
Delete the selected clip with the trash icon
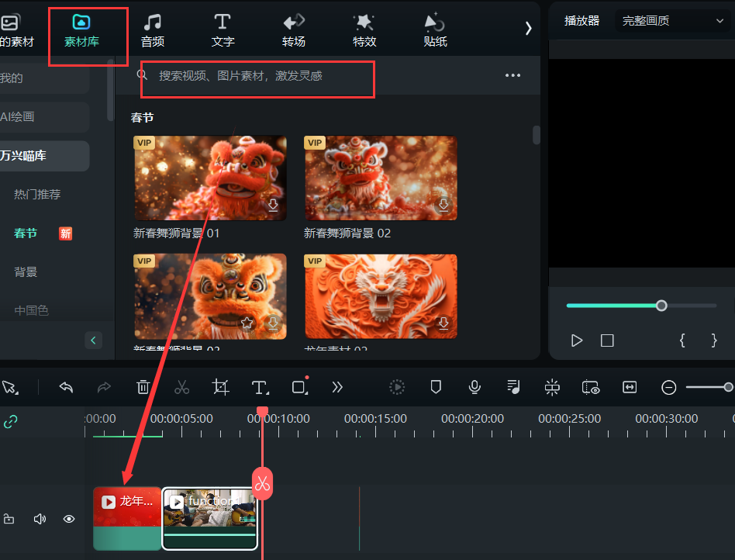click(x=143, y=387)
